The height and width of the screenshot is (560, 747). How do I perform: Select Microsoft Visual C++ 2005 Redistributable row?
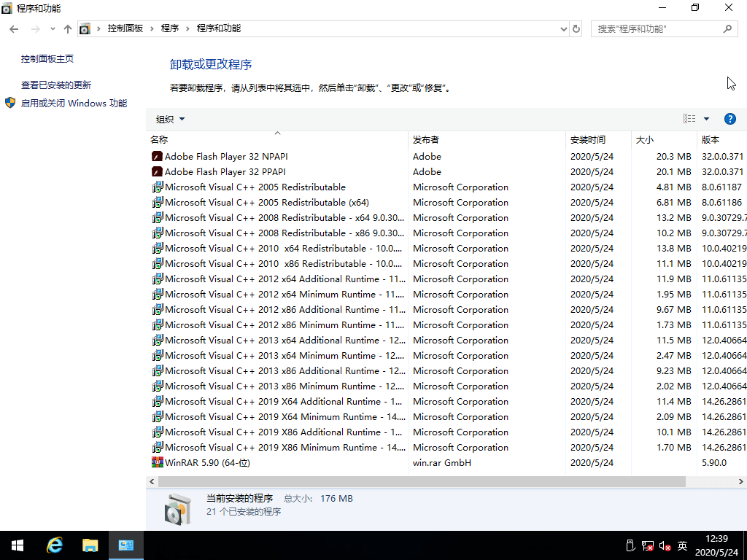[x=446, y=187]
